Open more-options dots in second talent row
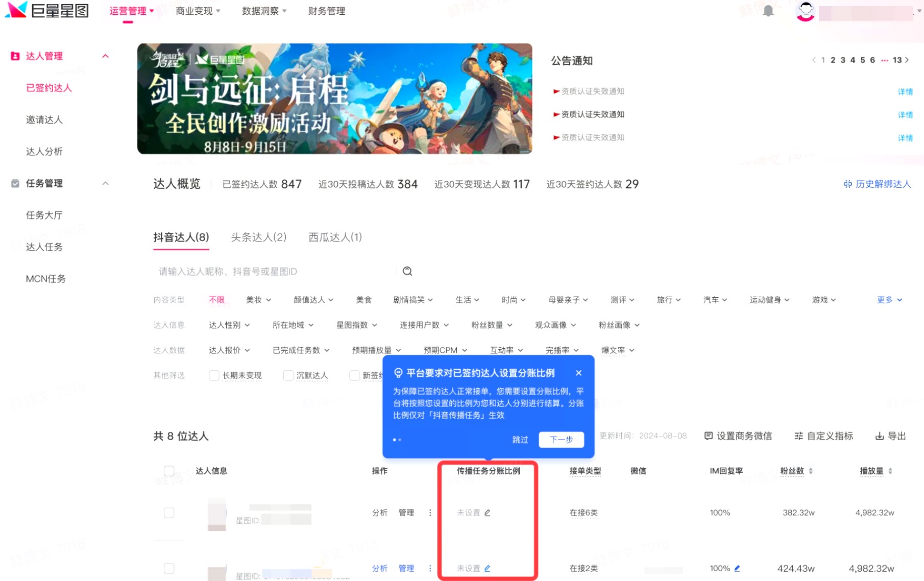 tap(430, 568)
